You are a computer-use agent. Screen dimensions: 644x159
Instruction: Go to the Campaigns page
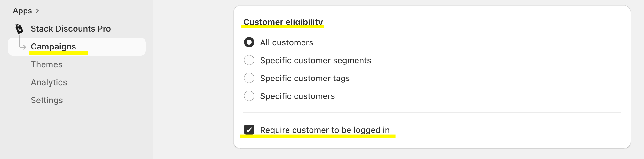(53, 47)
